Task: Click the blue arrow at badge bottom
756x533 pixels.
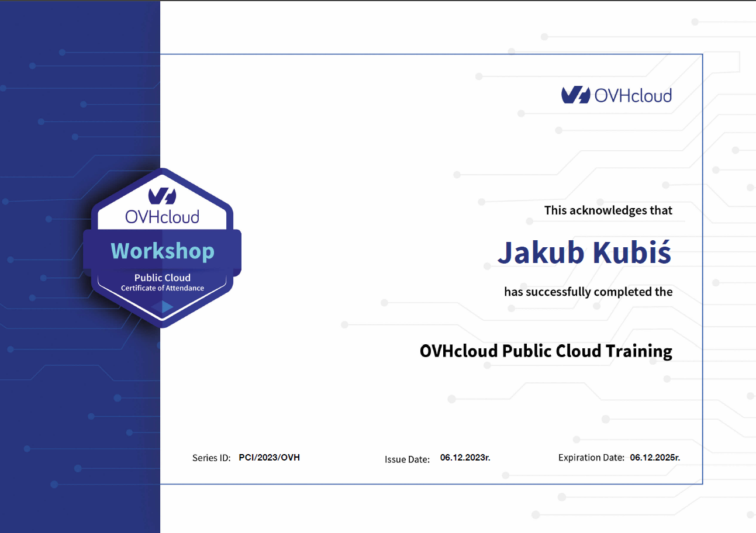Action: [x=167, y=306]
